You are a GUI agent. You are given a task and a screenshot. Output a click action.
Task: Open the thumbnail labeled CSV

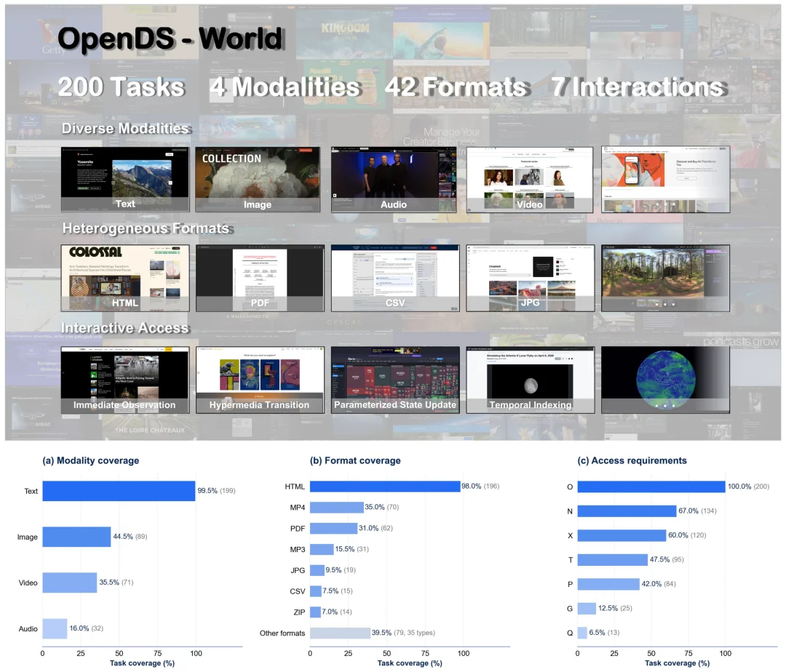395,278
